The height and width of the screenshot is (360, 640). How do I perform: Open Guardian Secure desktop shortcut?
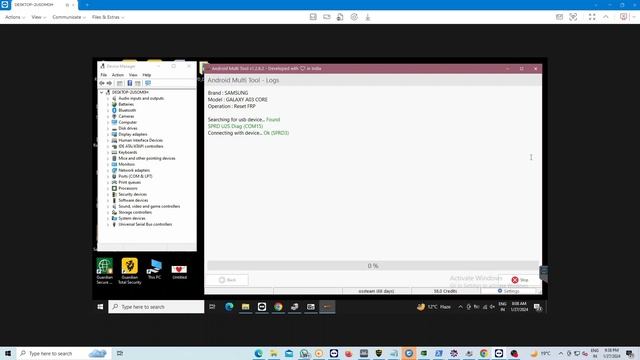point(104,271)
